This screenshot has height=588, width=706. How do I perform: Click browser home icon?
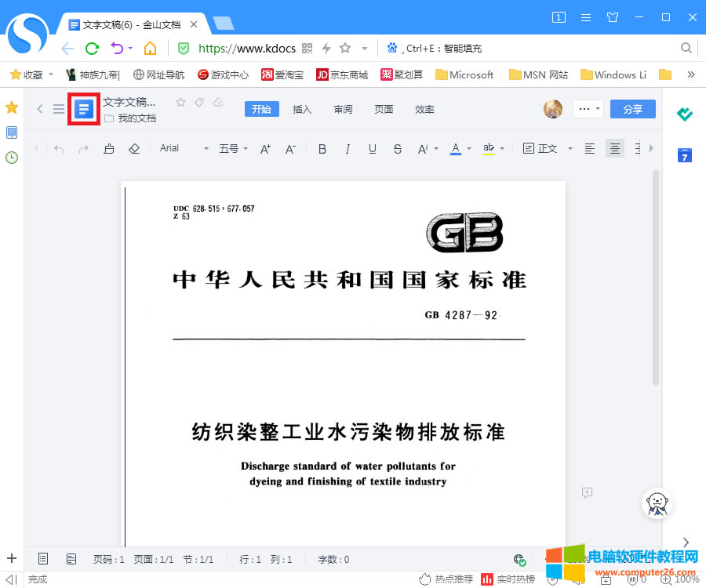[150, 49]
